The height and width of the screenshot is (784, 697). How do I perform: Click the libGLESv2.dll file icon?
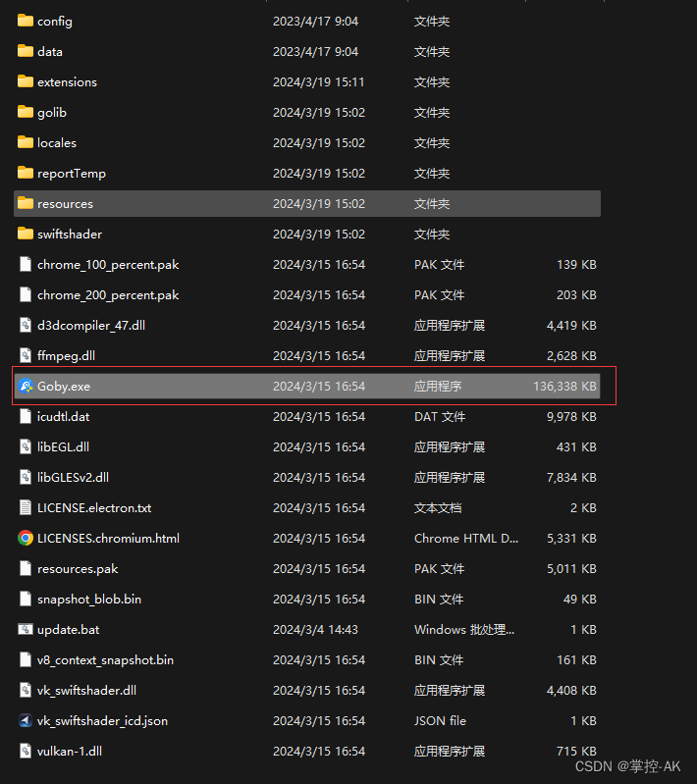click(26, 477)
